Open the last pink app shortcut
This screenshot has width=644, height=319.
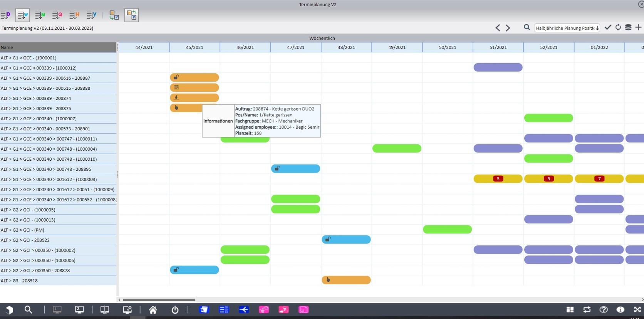304,309
